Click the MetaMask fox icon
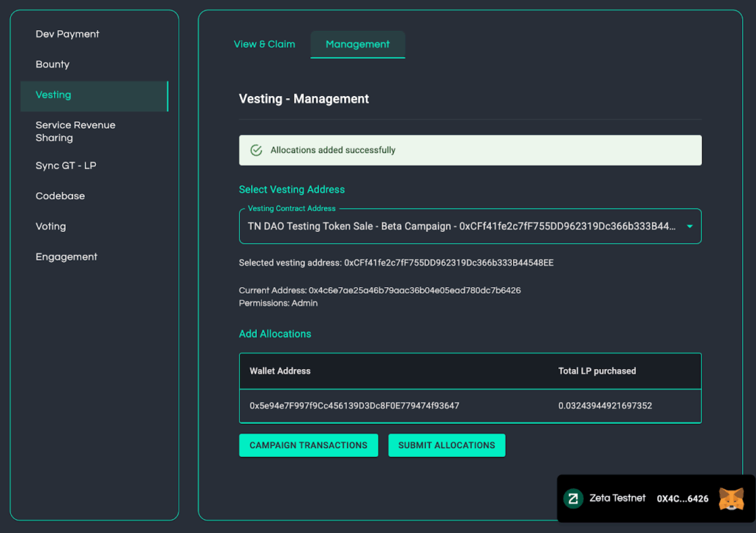The width and height of the screenshot is (756, 533). coord(731,499)
